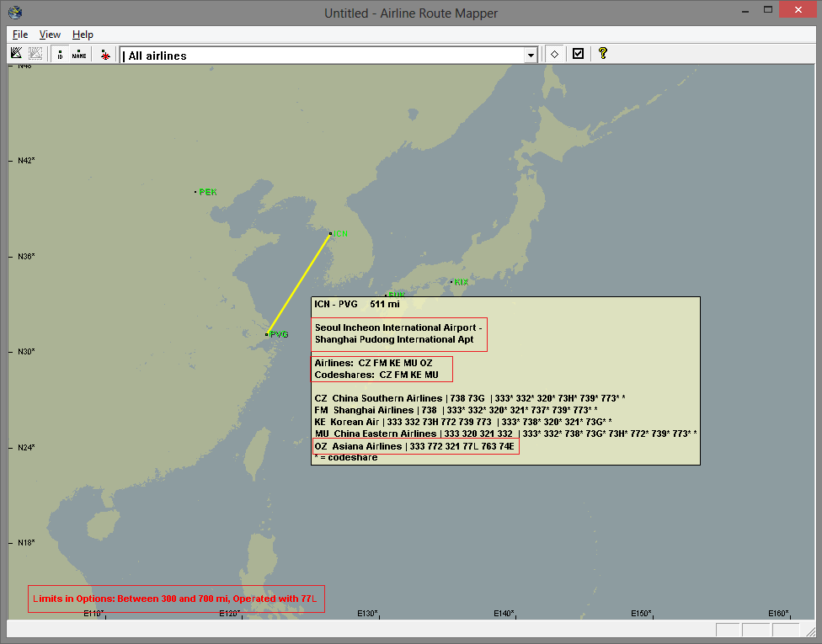Image resolution: width=822 pixels, height=644 pixels.
Task: Click the N36° latitude label
Action: tap(26, 256)
